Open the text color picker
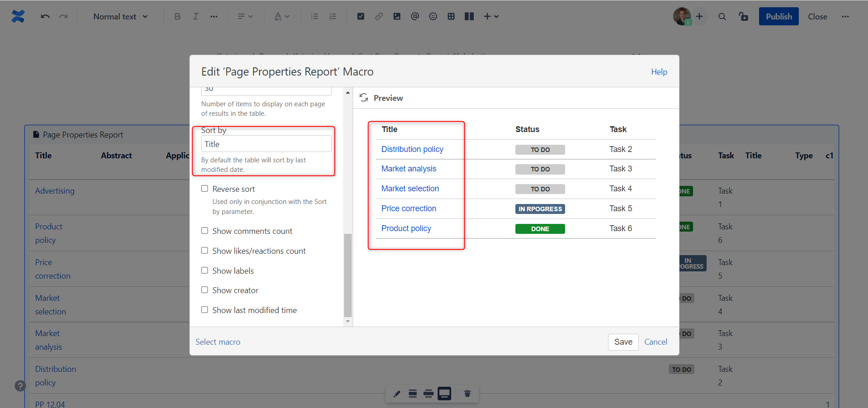 [x=281, y=16]
